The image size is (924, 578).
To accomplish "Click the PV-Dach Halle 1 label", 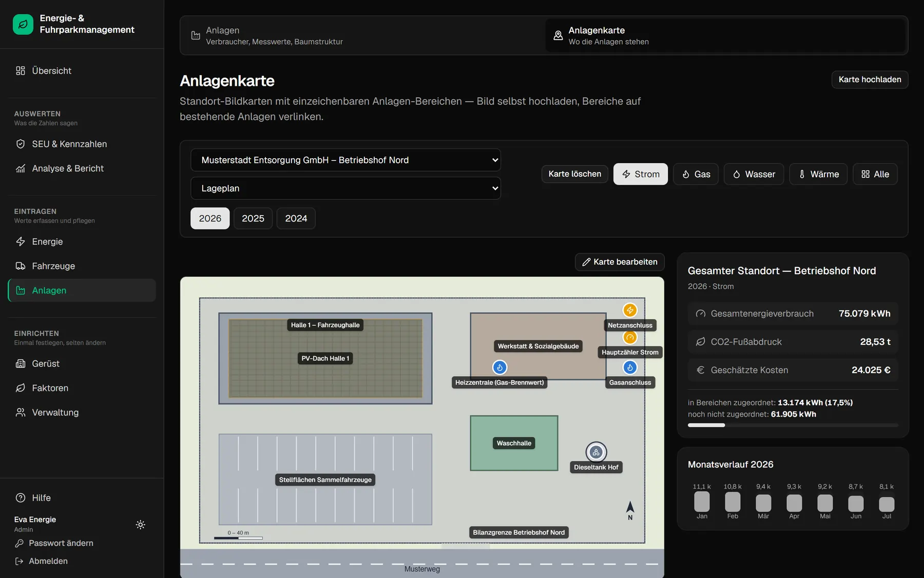I will (325, 359).
